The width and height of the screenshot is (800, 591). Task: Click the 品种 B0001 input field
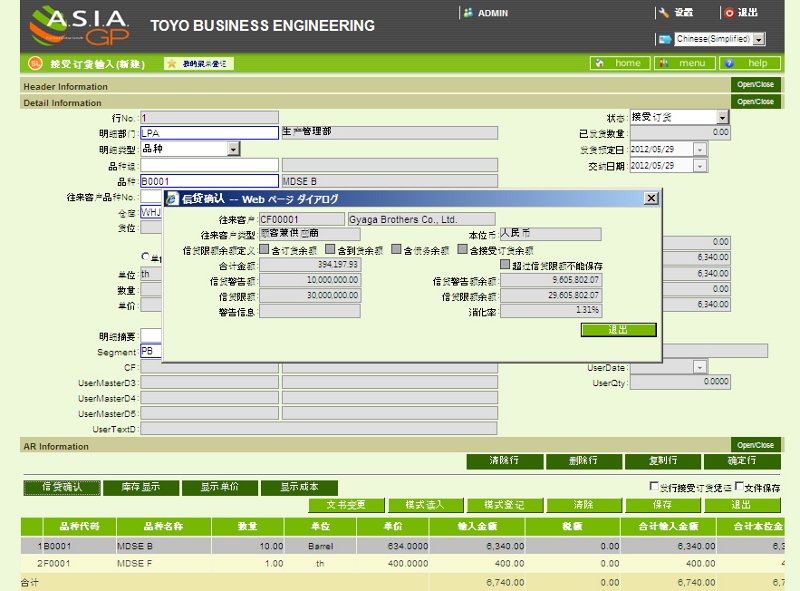click(x=209, y=181)
